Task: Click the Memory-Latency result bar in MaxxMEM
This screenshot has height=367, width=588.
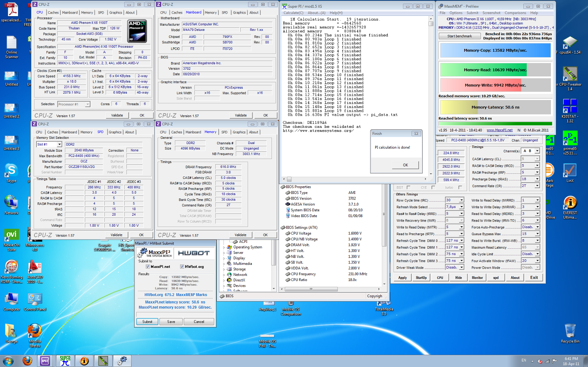Action: point(495,107)
